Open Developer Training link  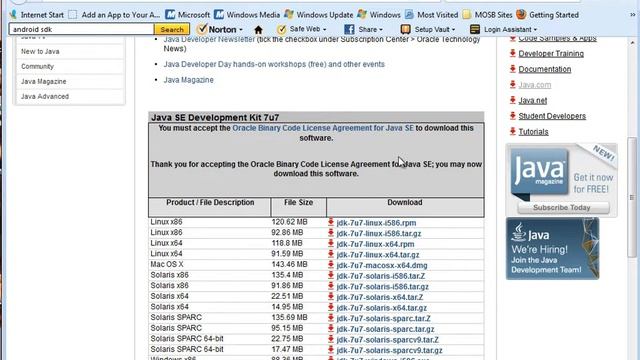click(x=551, y=53)
